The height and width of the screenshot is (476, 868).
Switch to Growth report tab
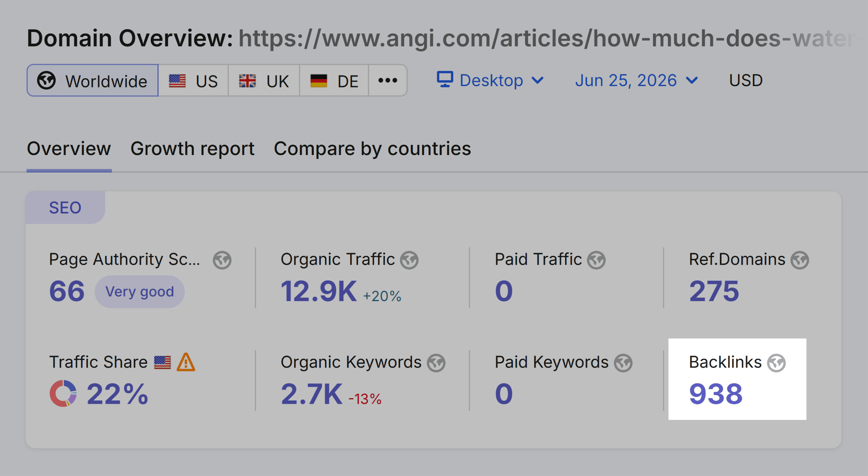pos(192,149)
